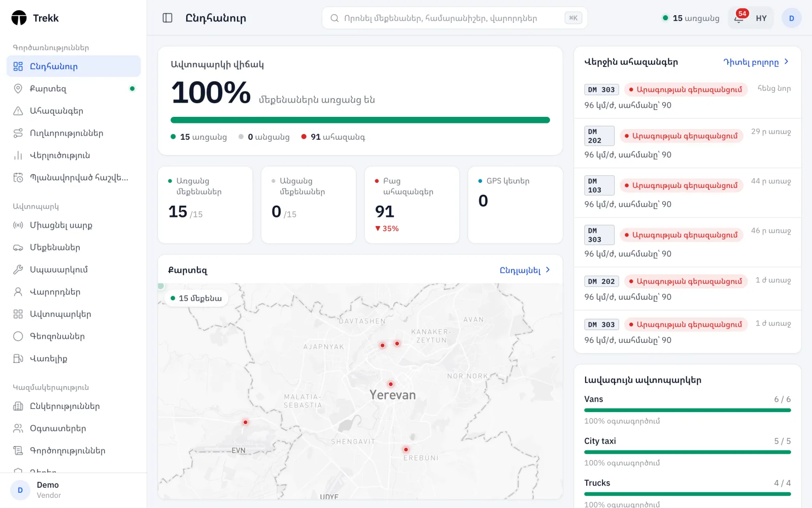The image size is (812, 508).
Task: Click 15 մեքենա badge on map
Action: [196, 298]
